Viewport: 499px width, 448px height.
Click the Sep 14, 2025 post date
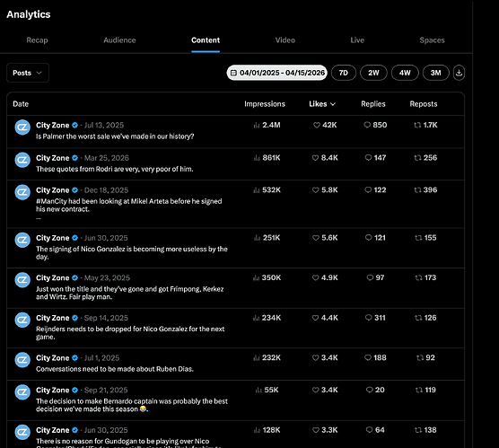[x=106, y=318]
